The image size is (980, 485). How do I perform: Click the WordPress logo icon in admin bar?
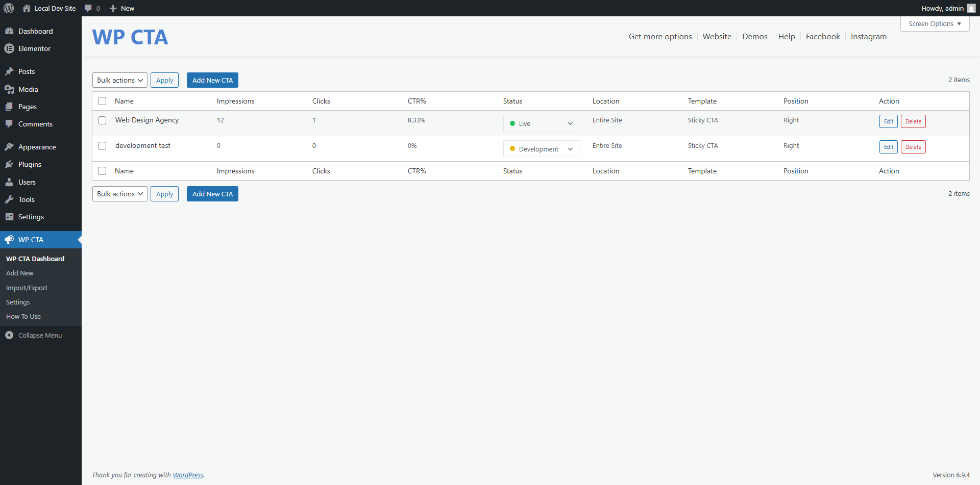pyautogui.click(x=9, y=8)
